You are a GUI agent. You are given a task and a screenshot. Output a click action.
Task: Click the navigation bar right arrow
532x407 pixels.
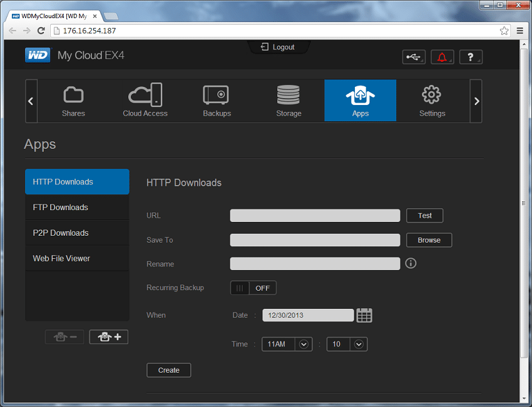pos(476,101)
